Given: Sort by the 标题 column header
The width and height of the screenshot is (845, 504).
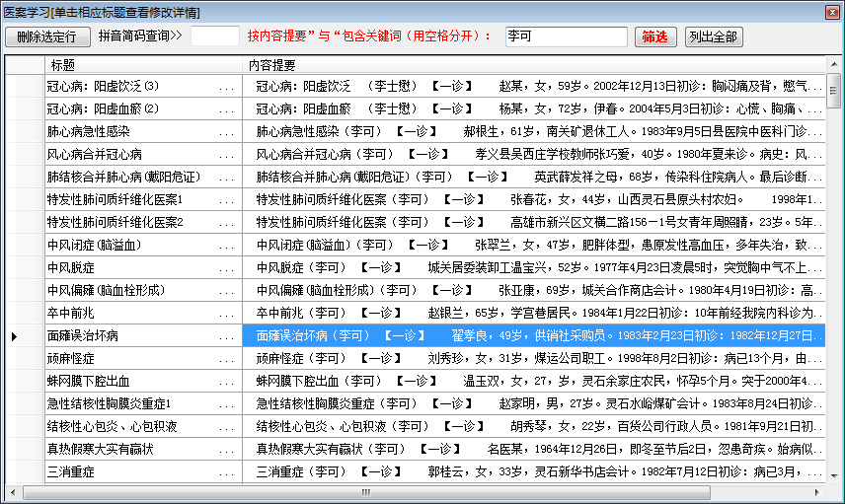Looking at the screenshot, I should pyautogui.click(x=63, y=64).
